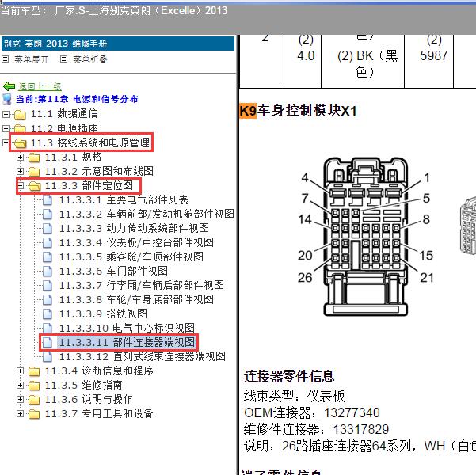Click the 11.3.6 说明与操作 folder icon
Image resolution: width=476 pixels, height=475 pixels.
click(x=34, y=400)
